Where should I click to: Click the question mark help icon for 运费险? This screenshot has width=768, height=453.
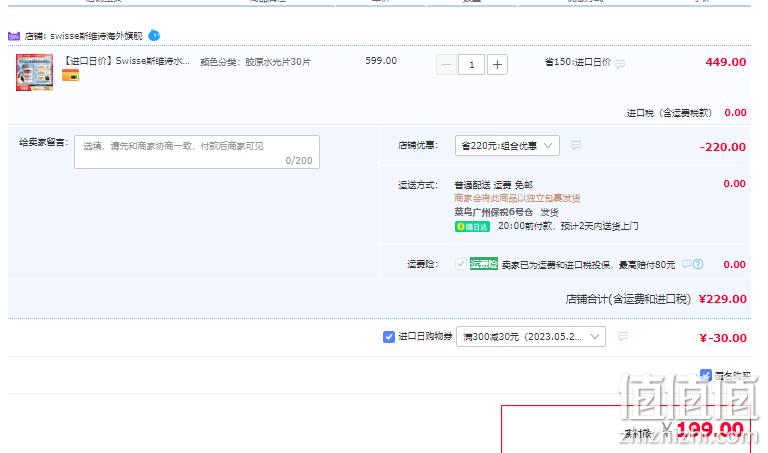pyautogui.click(x=698, y=264)
